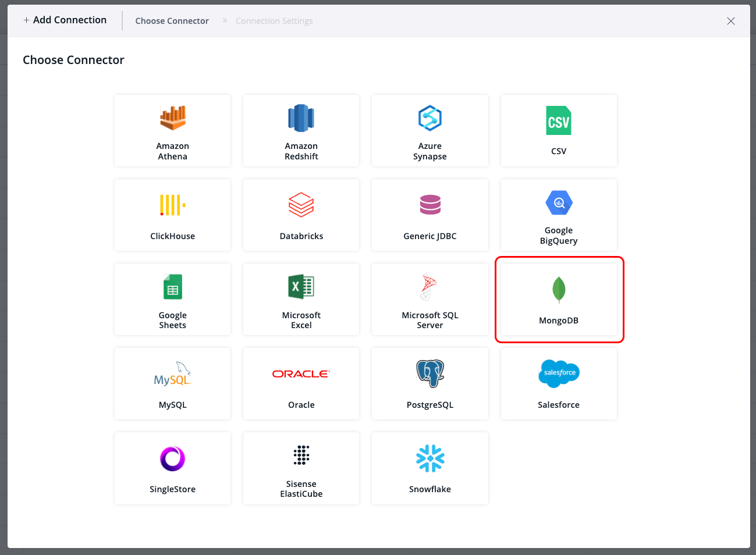Select the Salesforce cloud icon
Viewport: 756px width, 555px height.
coord(559,373)
